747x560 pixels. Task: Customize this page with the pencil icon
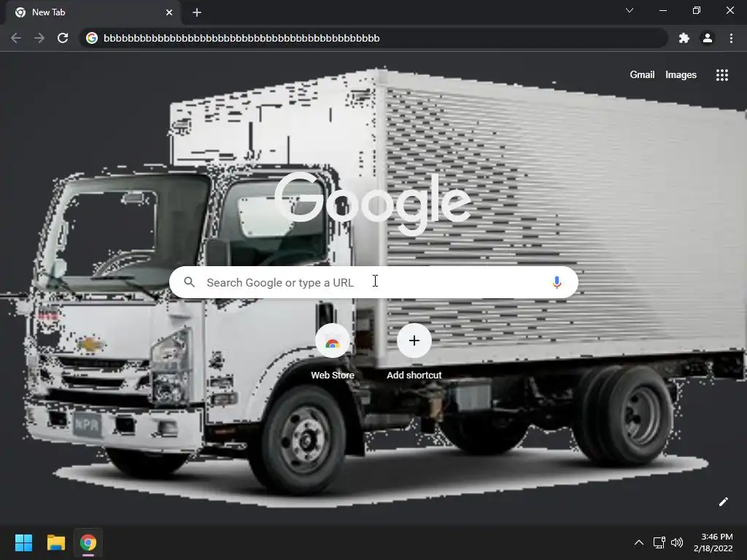click(723, 502)
